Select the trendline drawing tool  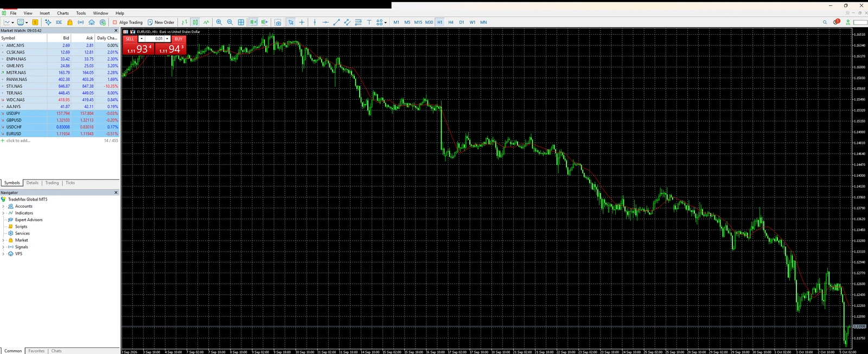[x=336, y=22]
